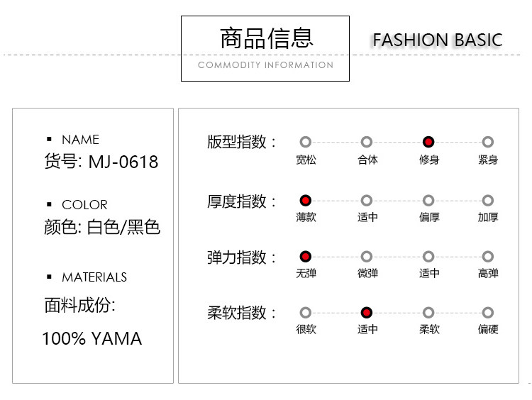This screenshot has height=400, width=532.
Task: Select 合体 radio for 版型指数
Action: (x=367, y=142)
